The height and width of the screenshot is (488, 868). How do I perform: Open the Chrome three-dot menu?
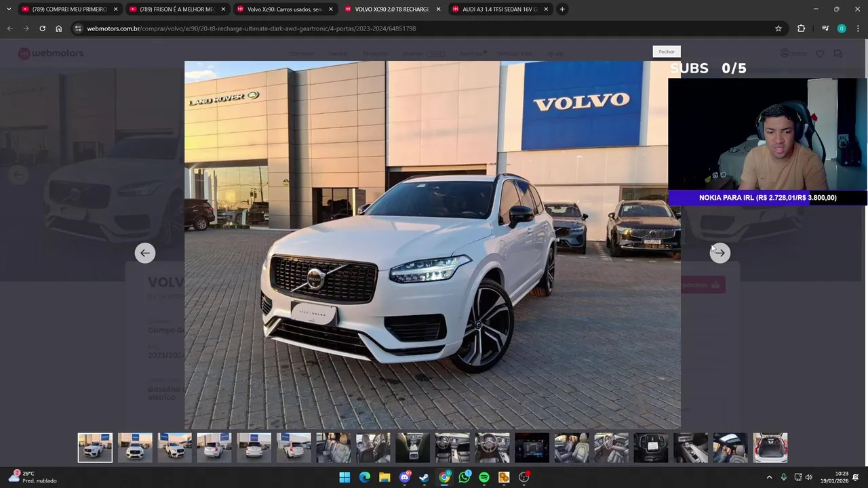(x=858, y=28)
